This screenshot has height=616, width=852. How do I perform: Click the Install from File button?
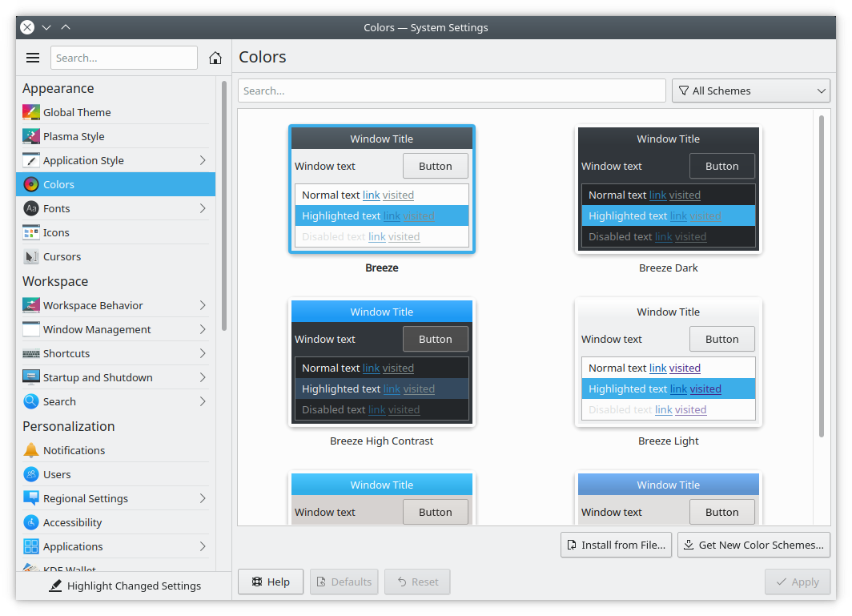[617, 545]
